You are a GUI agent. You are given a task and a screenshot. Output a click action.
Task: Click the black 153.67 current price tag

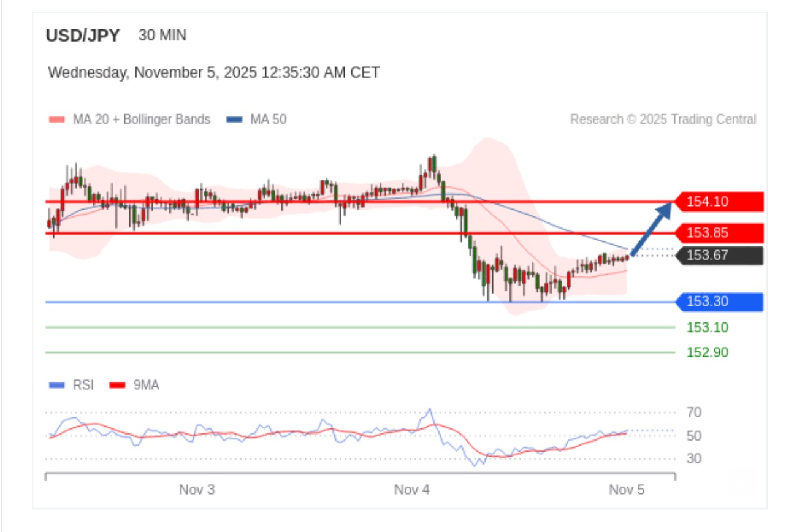coord(719,256)
